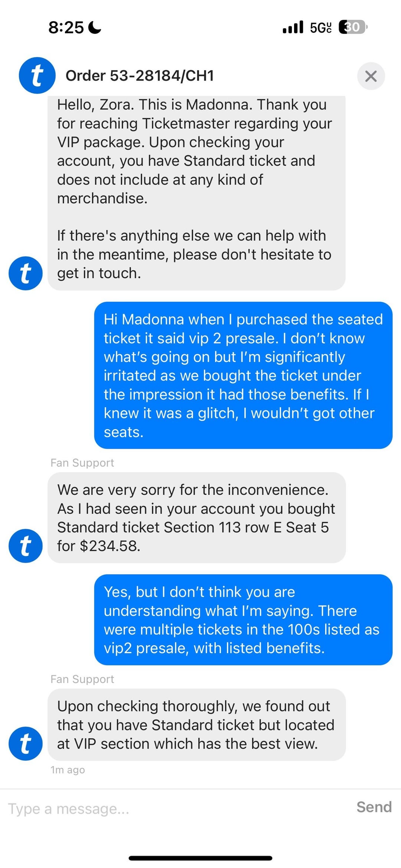Image resolution: width=401 pixels, height=868 pixels.
Task: Tap the avatar next to the $234.58 message
Action: 26,546
